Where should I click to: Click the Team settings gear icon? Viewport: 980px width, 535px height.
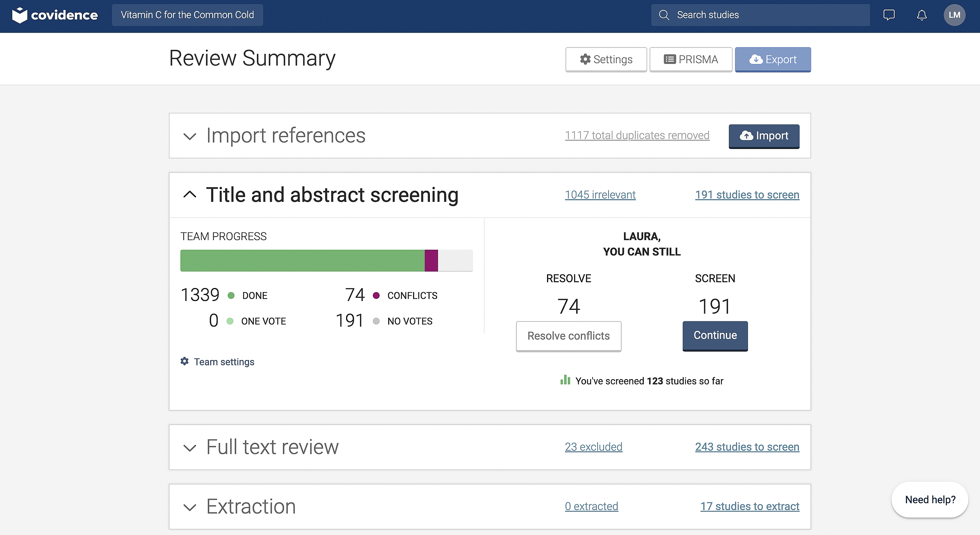pyautogui.click(x=185, y=361)
